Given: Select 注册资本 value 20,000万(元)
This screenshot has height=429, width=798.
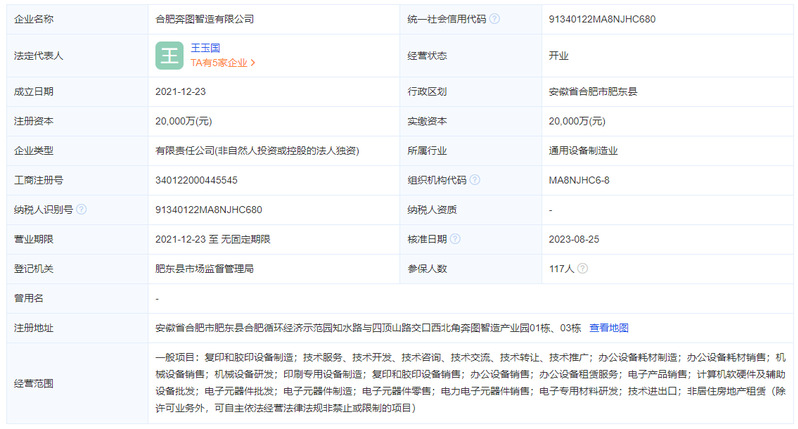Looking at the screenshot, I should (x=184, y=121).
